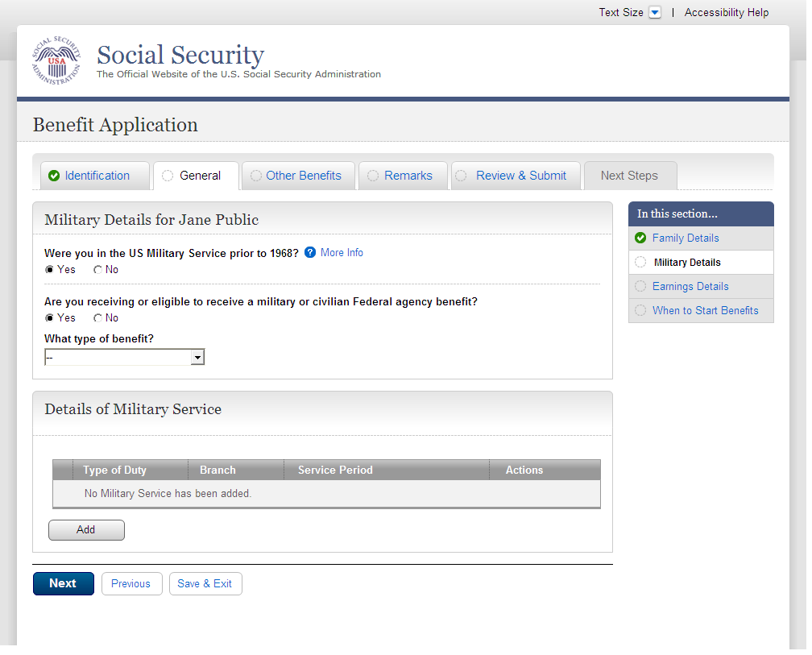Click the status circle beside When to Start Benefits

tap(640, 310)
